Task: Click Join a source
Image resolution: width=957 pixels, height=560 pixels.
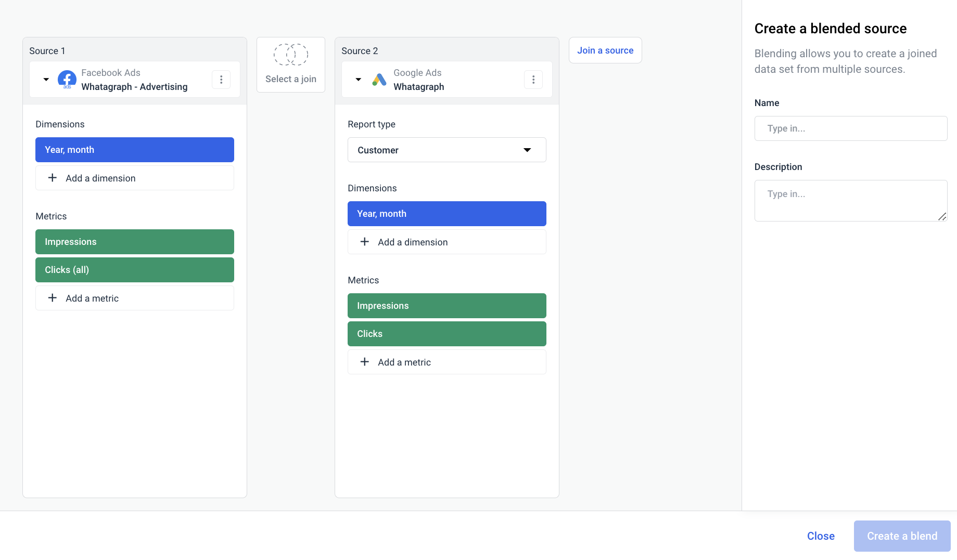Action: coord(605,50)
